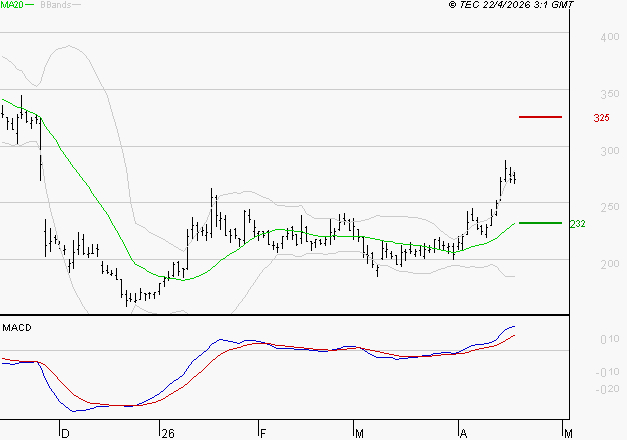Click the 26 year label on time axis
The height and width of the screenshot is (440, 627).
click(x=168, y=433)
